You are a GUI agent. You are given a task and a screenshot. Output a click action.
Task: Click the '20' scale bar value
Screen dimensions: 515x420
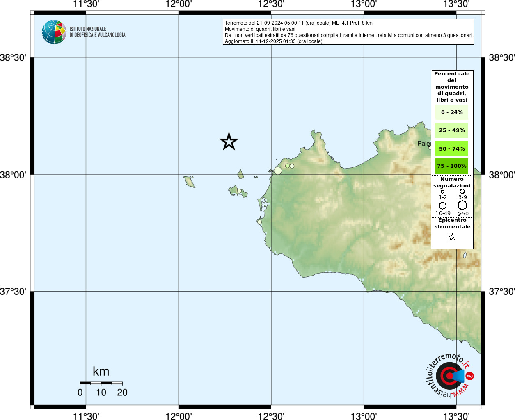122,393
